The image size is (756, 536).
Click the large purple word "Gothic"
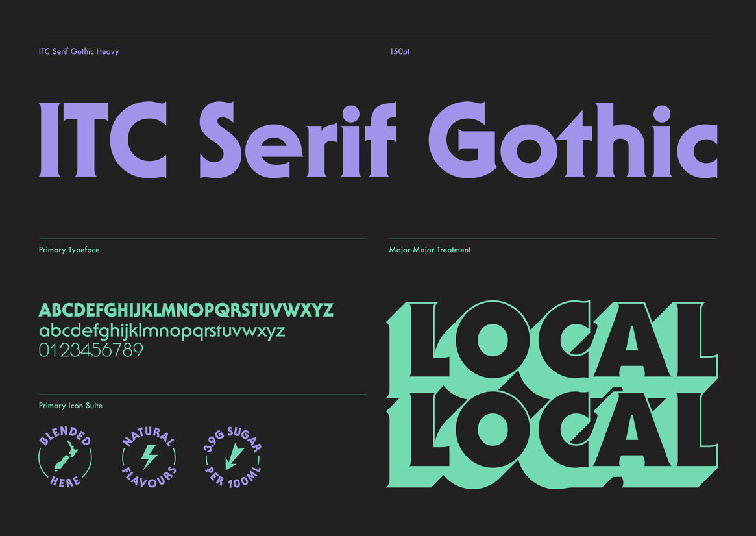pyautogui.click(x=572, y=140)
